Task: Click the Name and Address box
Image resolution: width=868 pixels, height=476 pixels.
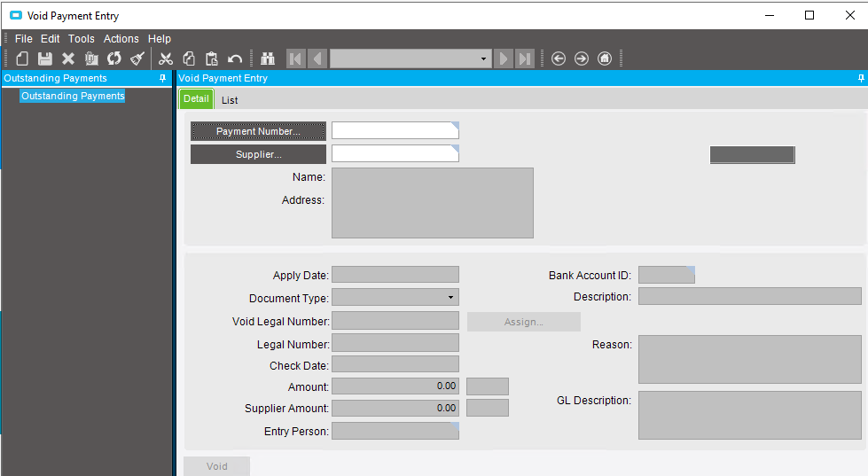Action: 433,203
